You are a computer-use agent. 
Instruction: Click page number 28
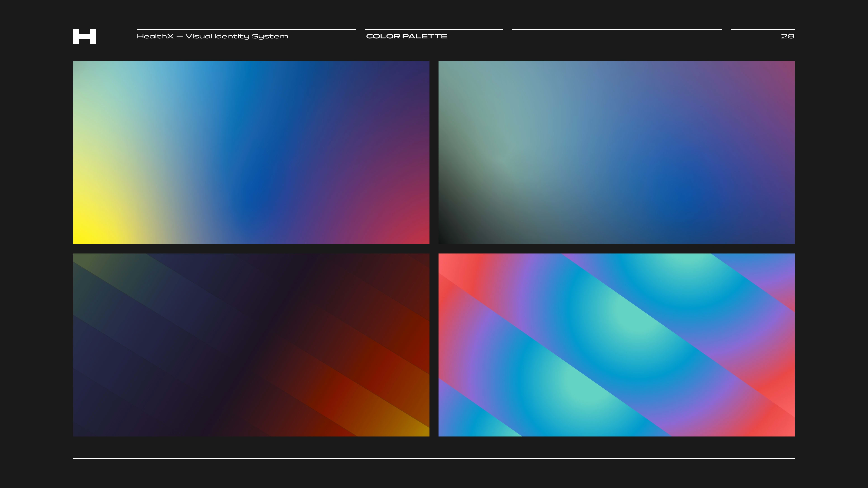point(788,36)
